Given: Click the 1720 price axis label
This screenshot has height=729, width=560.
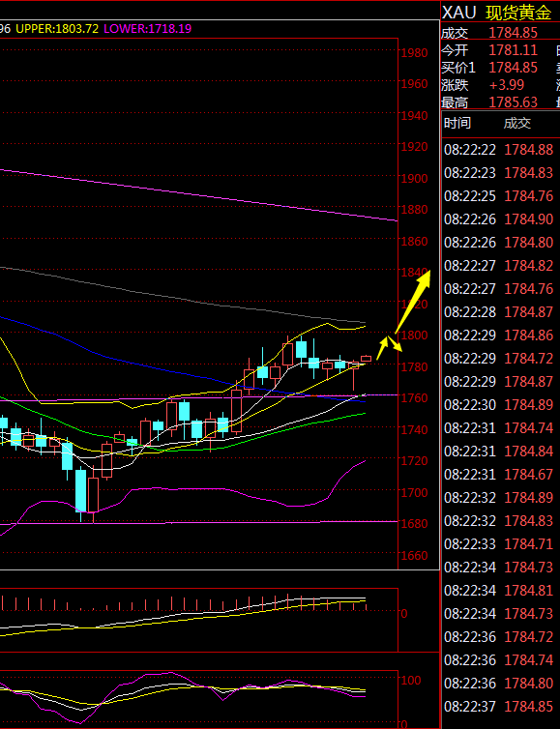Looking at the screenshot, I should [x=414, y=461].
